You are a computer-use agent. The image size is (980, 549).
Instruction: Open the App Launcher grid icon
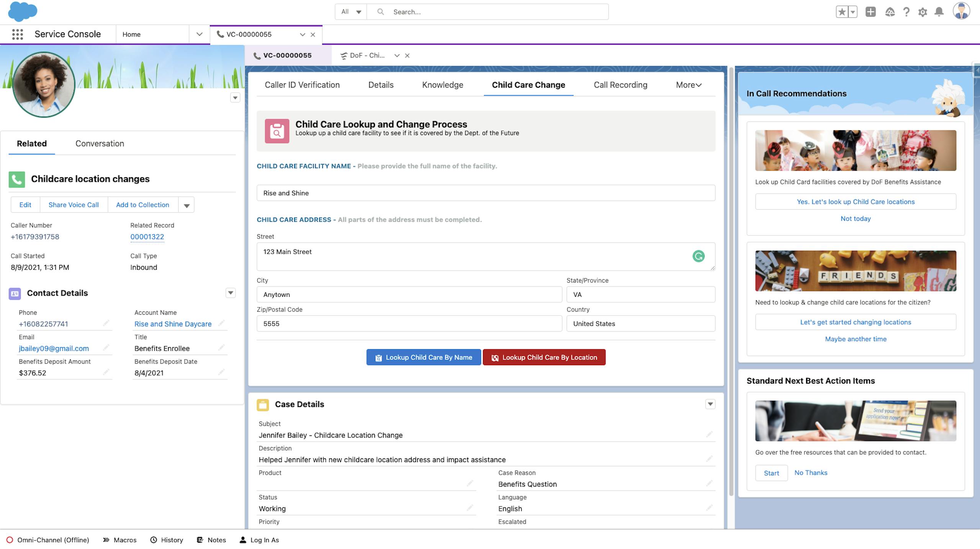pyautogui.click(x=17, y=34)
